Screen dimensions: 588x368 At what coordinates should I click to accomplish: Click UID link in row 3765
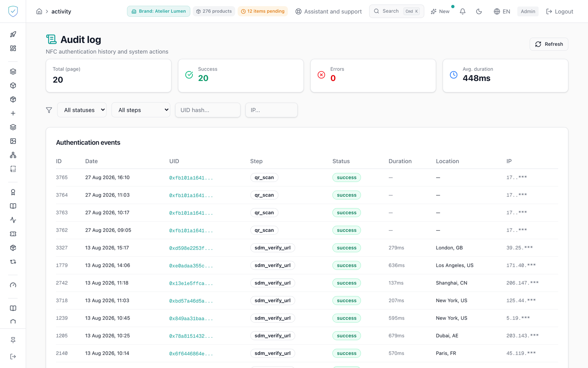point(191,178)
